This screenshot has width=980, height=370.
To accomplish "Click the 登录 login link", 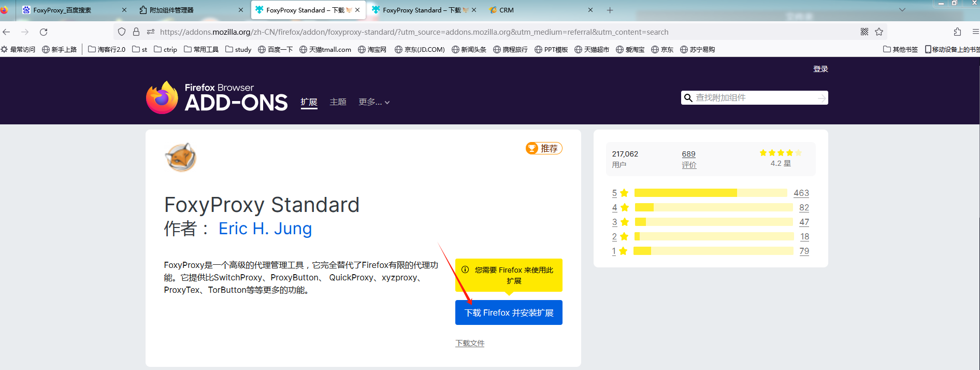I will (x=820, y=69).
